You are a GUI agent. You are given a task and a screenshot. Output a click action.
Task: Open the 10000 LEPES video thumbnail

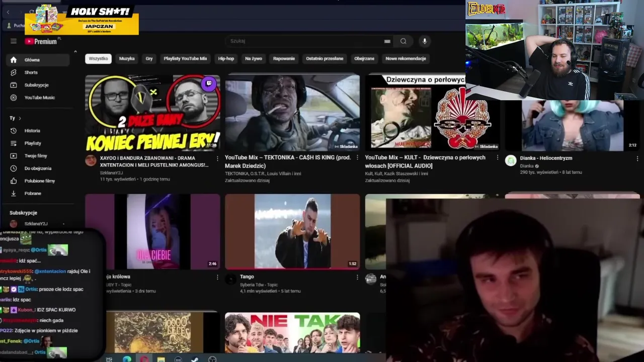point(163,332)
